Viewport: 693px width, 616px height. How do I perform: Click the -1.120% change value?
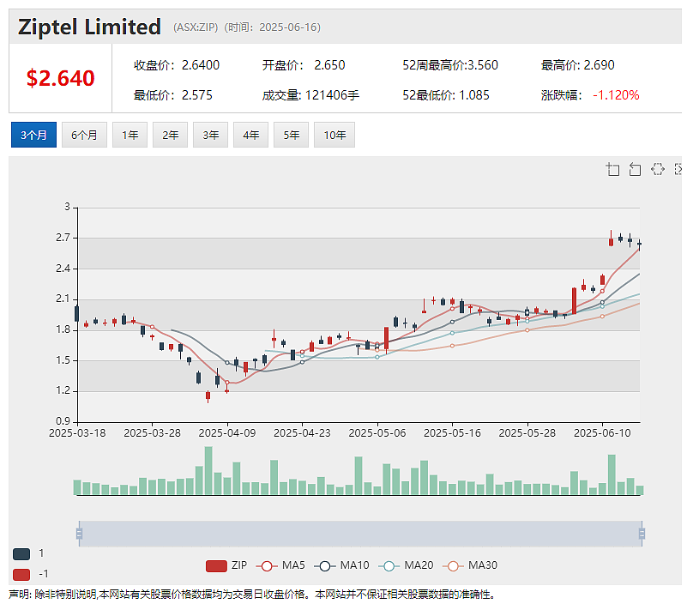click(616, 95)
